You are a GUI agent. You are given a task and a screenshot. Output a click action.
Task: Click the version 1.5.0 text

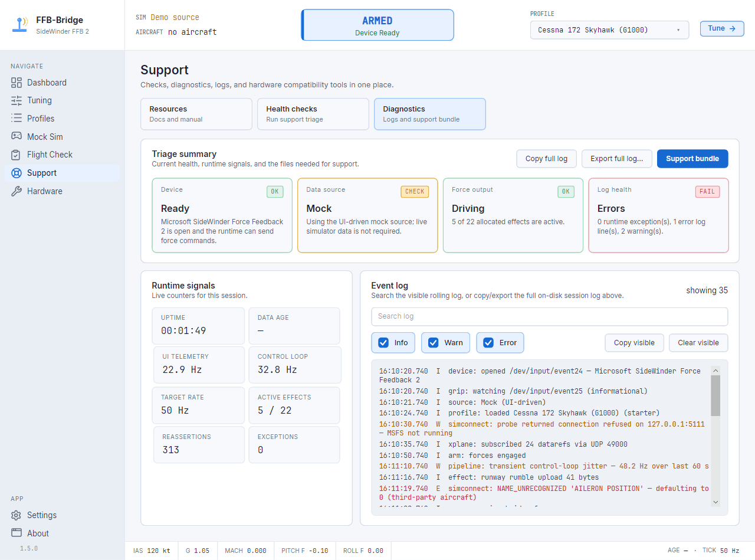point(28,548)
